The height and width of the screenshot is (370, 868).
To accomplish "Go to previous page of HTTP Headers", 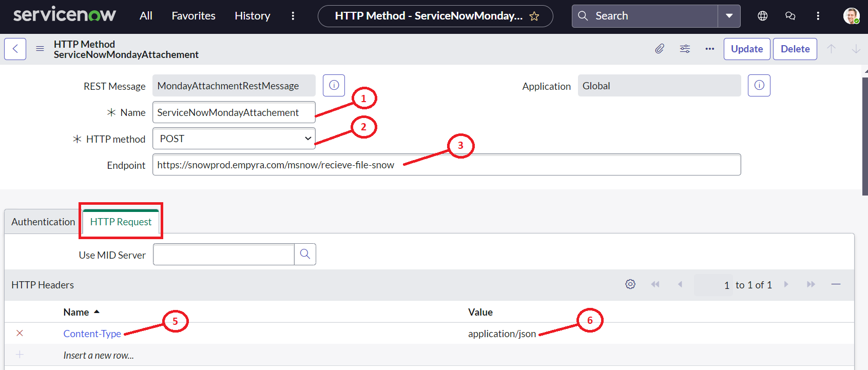I will (x=680, y=284).
